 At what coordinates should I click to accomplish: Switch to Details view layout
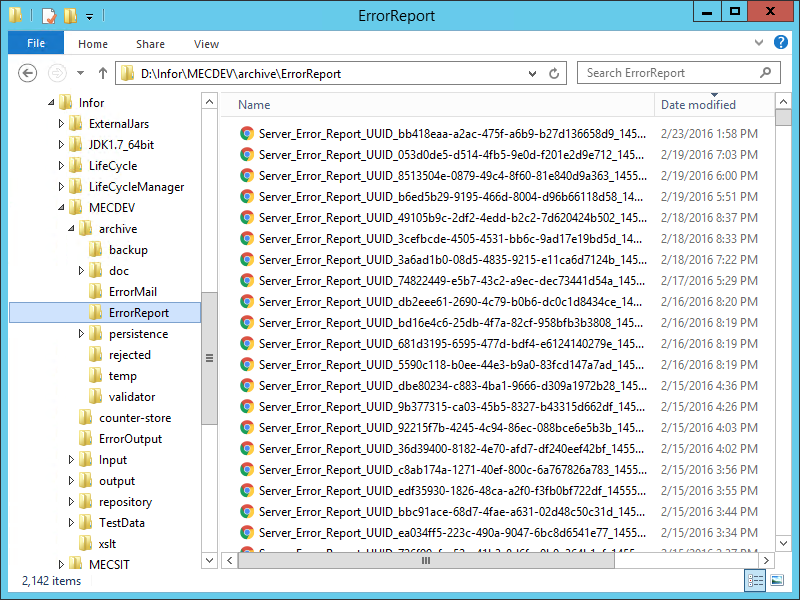click(755, 580)
